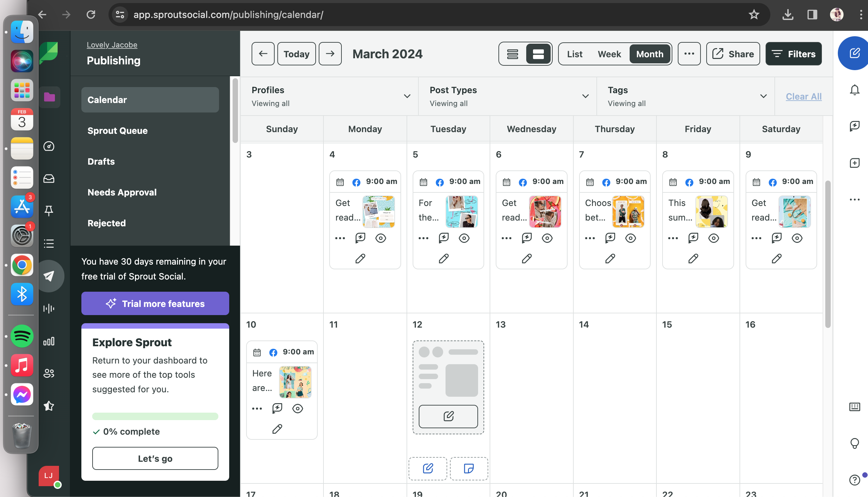The width and height of the screenshot is (868, 497).
Task: Expand the Tags filter dropdown
Action: click(x=763, y=96)
